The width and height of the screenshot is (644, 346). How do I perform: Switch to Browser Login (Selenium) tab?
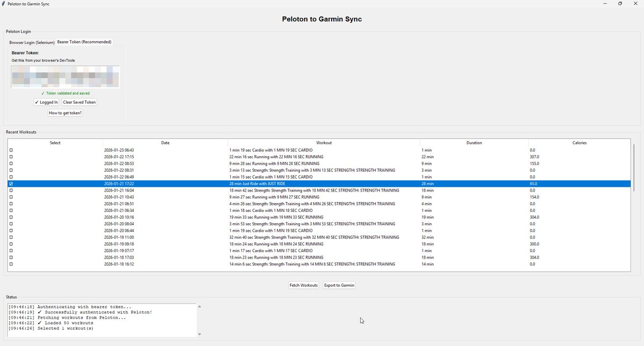coord(32,42)
